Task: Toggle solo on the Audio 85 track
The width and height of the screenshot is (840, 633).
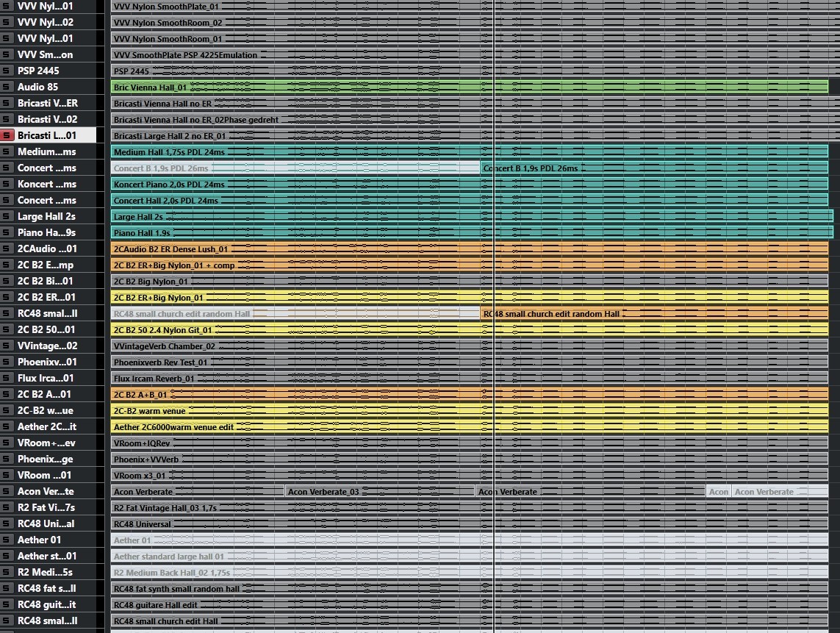Action: [x=7, y=87]
